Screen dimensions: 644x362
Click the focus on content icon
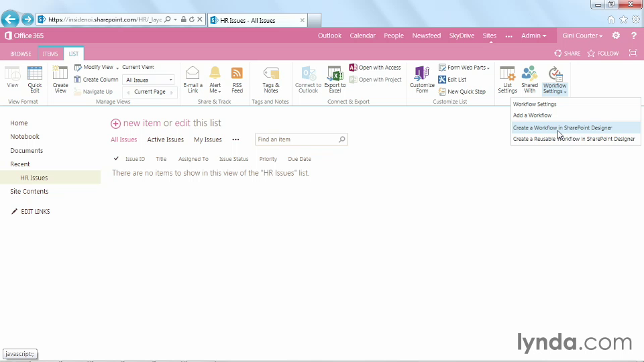(633, 53)
